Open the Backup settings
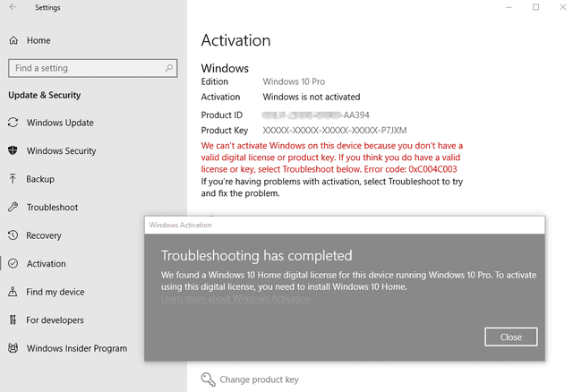This screenshot has height=392, width=573. pos(40,179)
